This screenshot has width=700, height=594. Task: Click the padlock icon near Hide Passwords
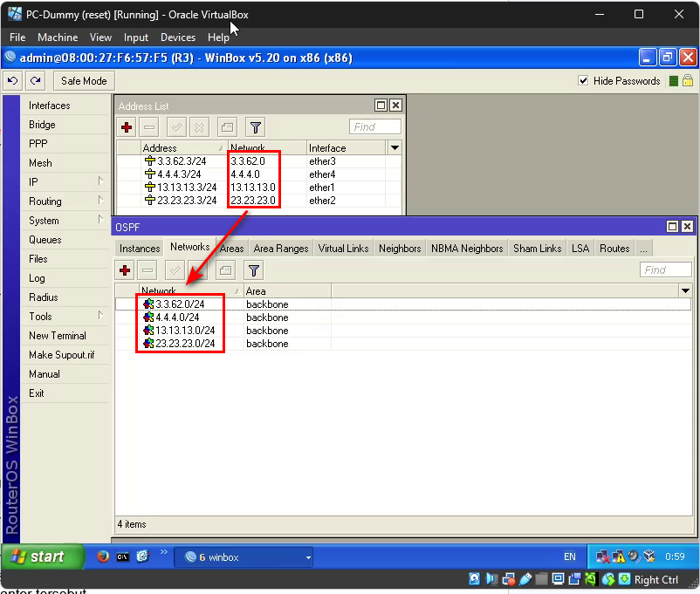688,81
